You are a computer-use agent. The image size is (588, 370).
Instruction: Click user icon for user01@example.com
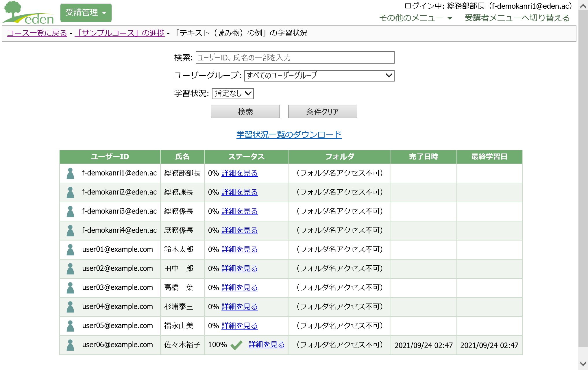point(70,250)
